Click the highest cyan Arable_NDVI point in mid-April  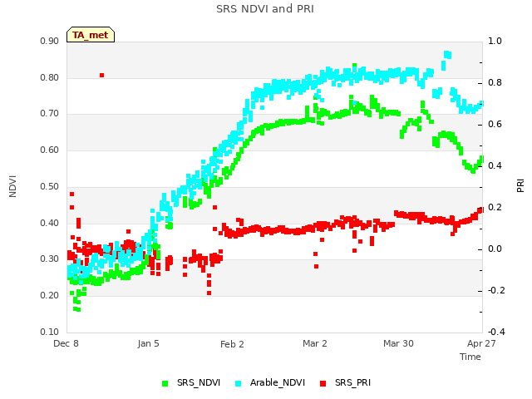point(447,55)
